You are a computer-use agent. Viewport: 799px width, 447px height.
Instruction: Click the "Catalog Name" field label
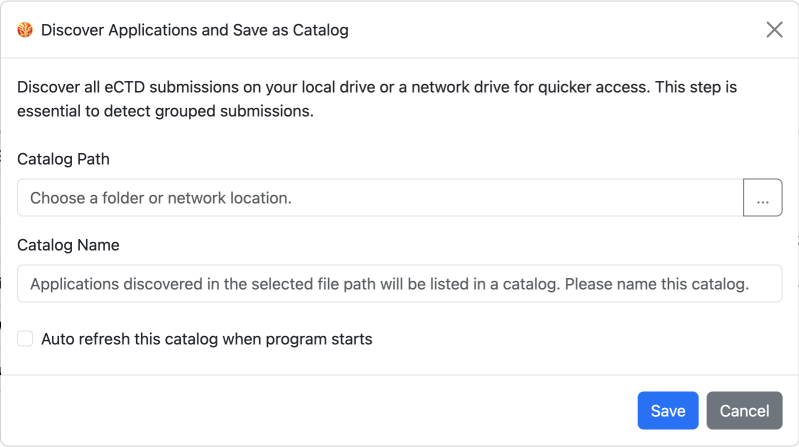[68, 245]
